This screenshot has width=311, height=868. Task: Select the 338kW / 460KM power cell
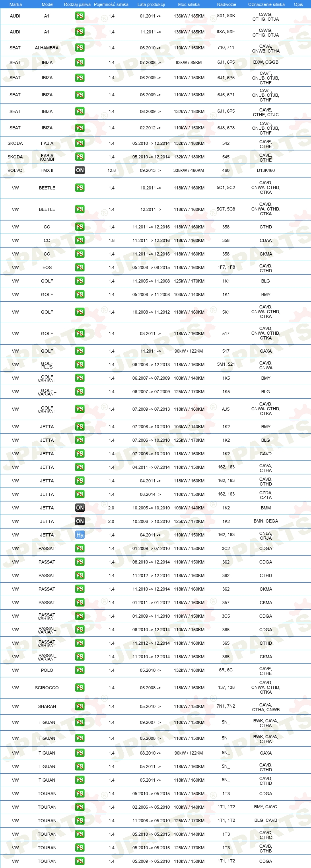189,170
